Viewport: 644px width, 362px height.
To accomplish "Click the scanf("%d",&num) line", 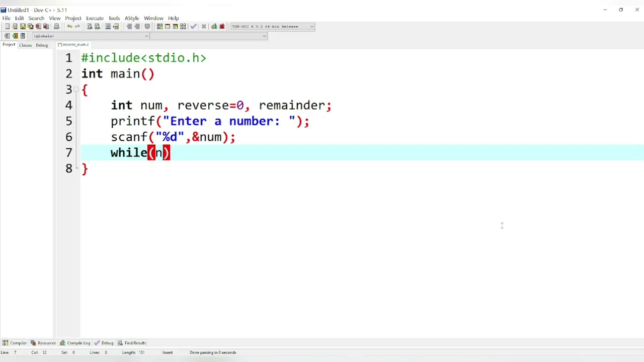I will point(173,137).
